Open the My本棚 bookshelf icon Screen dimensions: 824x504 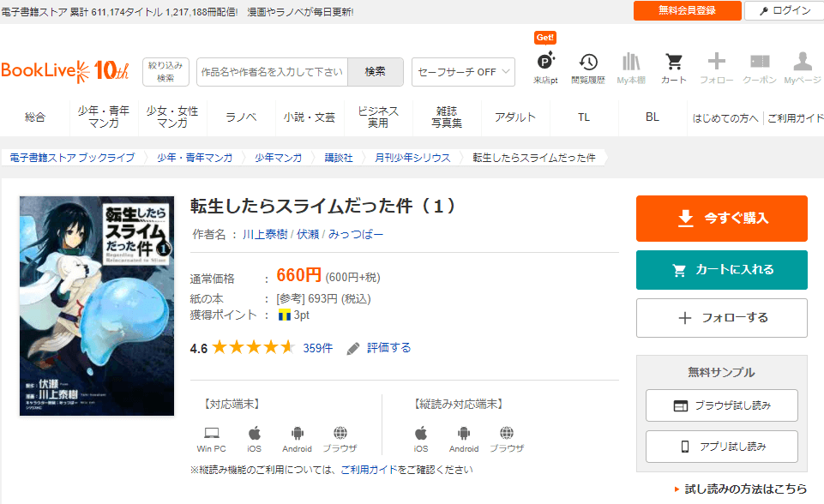pyautogui.click(x=631, y=63)
